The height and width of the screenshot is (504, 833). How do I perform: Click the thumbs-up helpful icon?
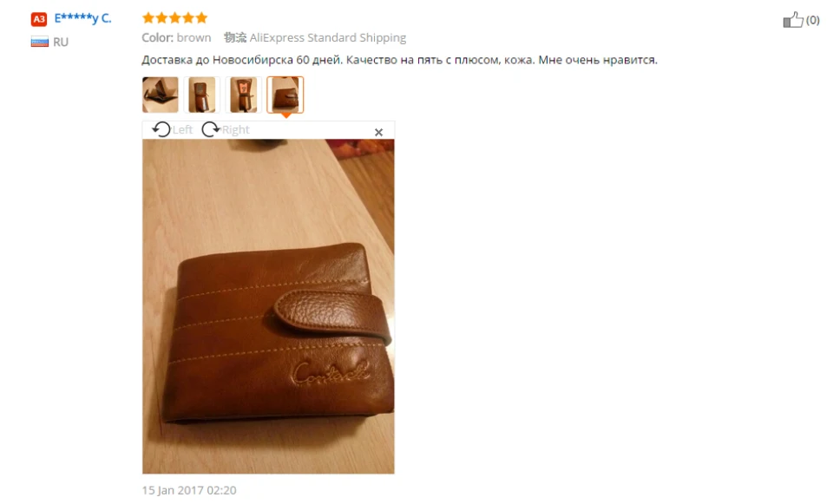pyautogui.click(x=792, y=20)
